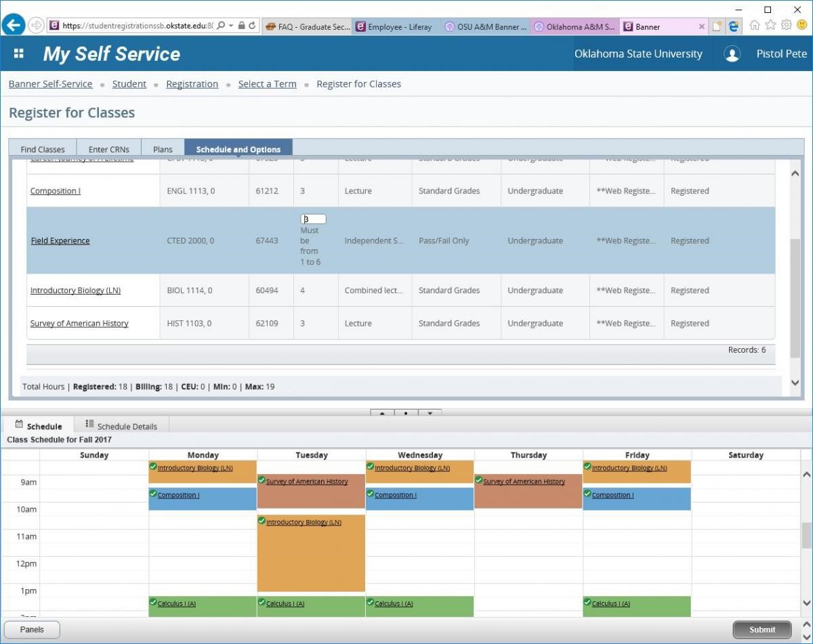Switch to the Find Classes tab

[x=42, y=148]
